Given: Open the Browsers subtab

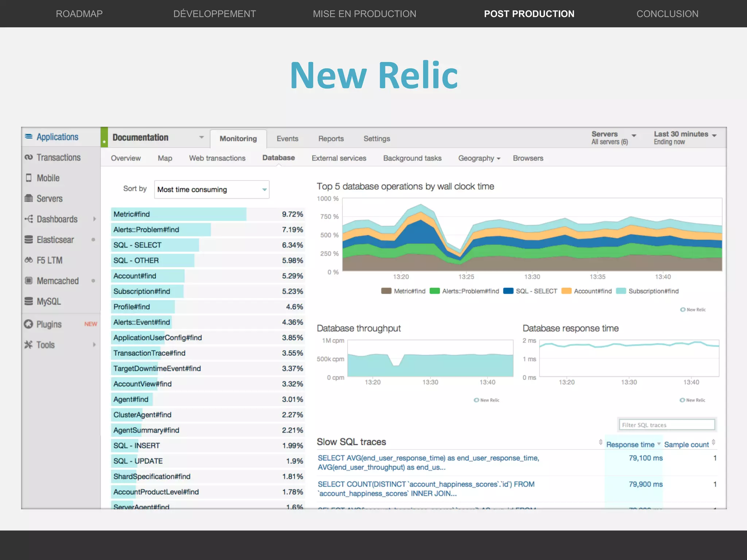Looking at the screenshot, I should (528, 158).
